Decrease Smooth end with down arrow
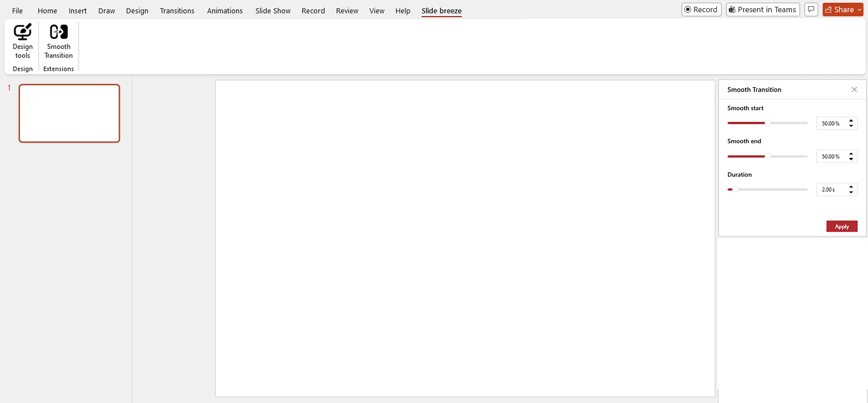The width and height of the screenshot is (868, 403). click(851, 159)
